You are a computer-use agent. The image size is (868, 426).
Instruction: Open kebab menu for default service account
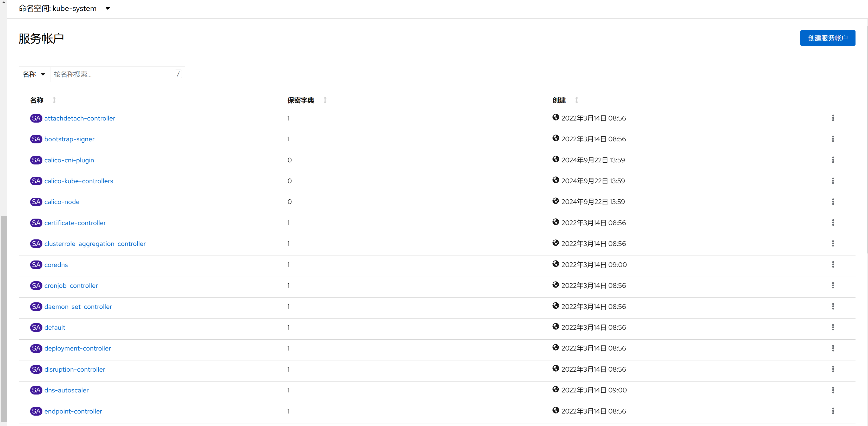833,327
